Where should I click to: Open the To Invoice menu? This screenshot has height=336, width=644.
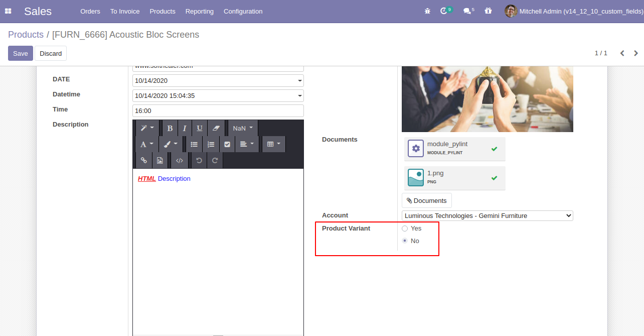pos(125,11)
